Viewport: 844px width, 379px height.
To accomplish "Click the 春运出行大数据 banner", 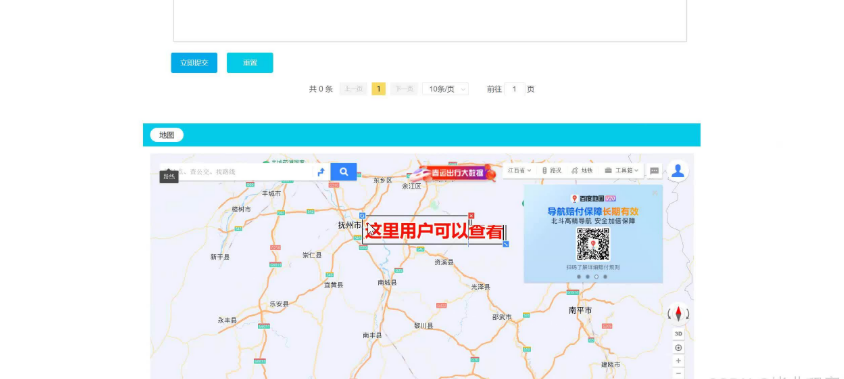I will click(x=453, y=173).
